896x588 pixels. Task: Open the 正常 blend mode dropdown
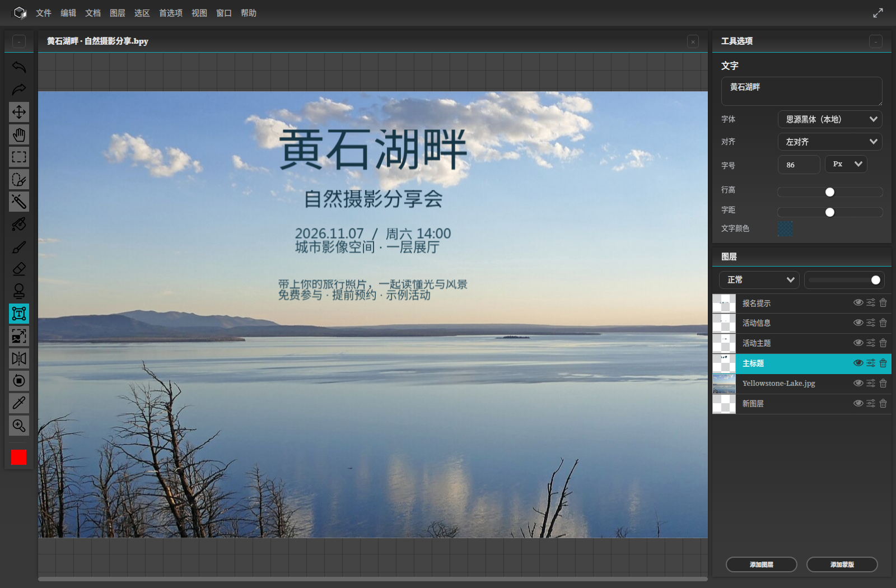759,279
